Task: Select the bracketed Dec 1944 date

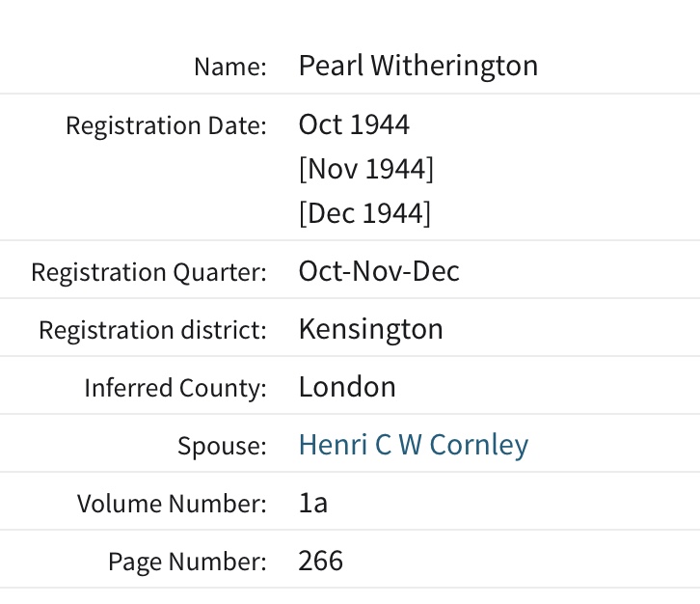Action: tap(364, 213)
